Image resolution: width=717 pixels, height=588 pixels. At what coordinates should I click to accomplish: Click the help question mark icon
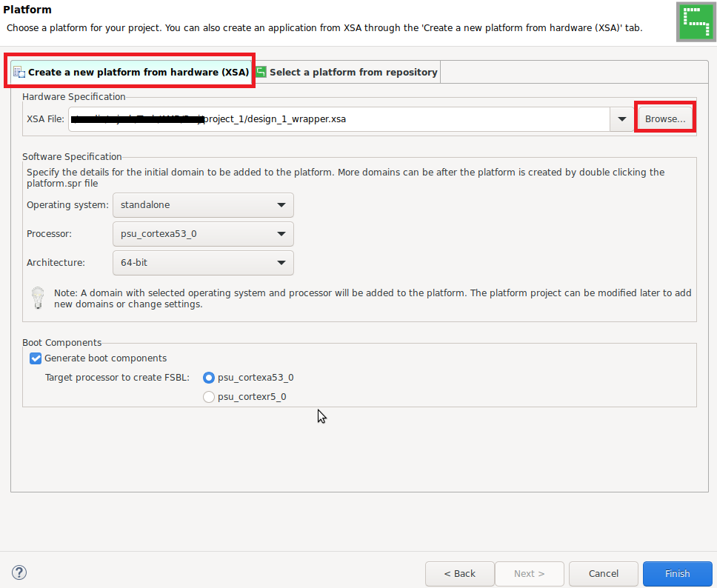click(19, 572)
